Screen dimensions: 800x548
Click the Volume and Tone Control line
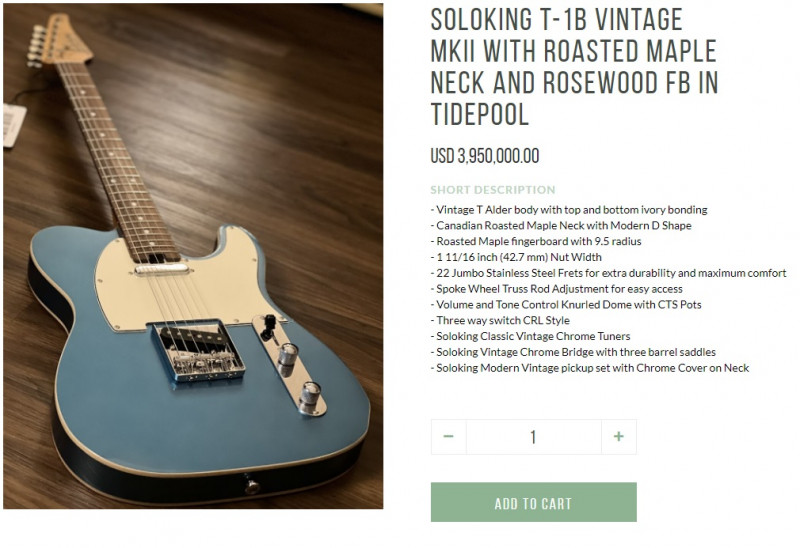[566, 305]
